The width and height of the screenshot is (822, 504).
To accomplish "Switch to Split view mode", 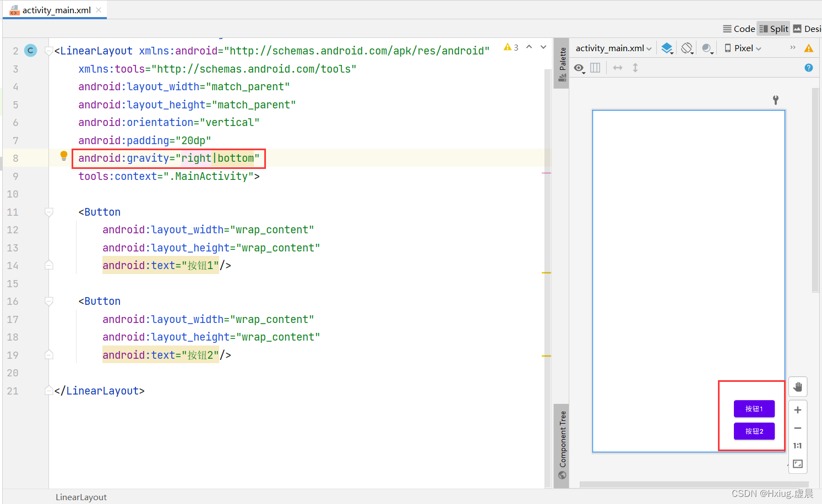I will click(774, 29).
